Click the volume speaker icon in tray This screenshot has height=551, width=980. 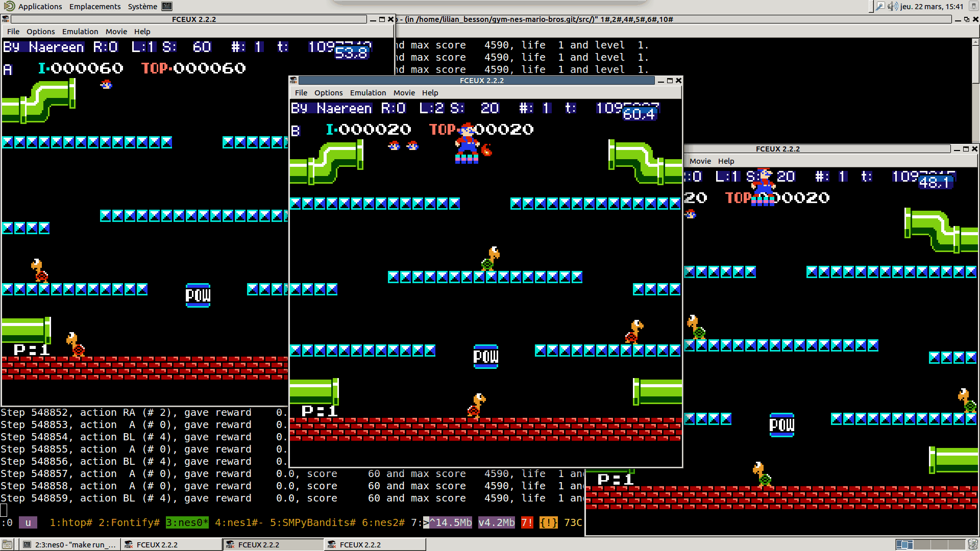point(892,6)
